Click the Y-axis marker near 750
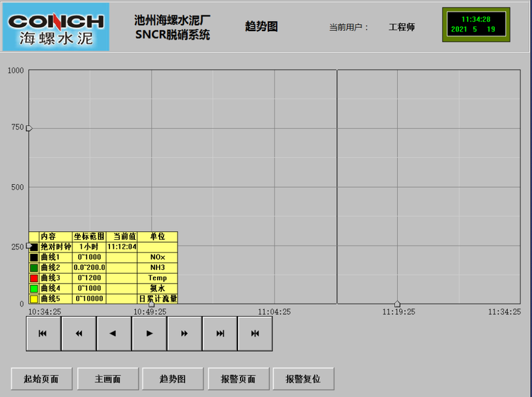The image size is (532, 397). 29,128
